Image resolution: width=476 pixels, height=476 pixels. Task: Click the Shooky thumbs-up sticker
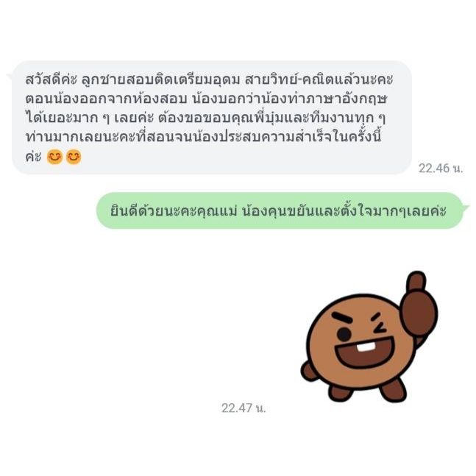pyautogui.click(x=369, y=337)
